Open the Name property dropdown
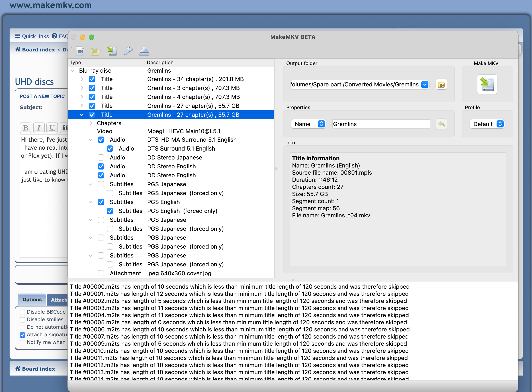Image resolution: width=532 pixels, height=392 pixels. click(x=309, y=124)
